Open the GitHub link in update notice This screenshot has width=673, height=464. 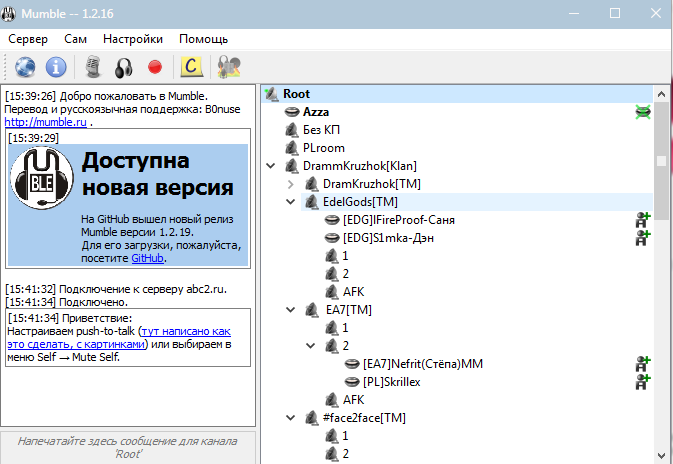coord(147,258)
